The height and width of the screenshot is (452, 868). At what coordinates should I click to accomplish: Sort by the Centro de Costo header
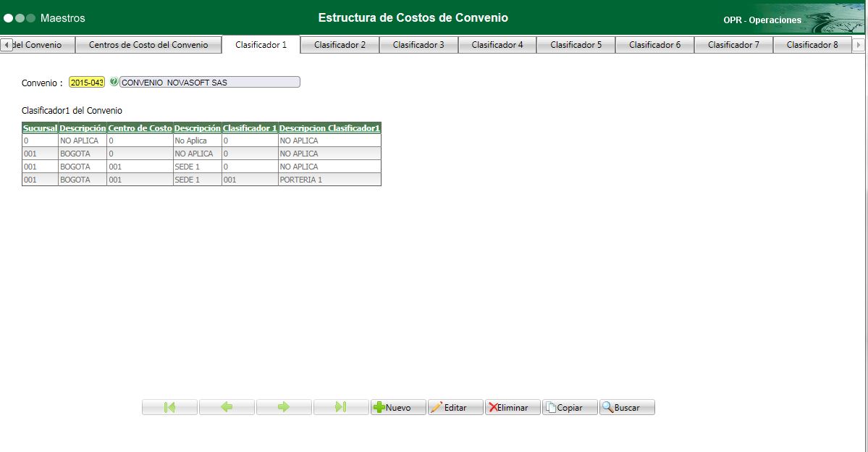click(x=139, y=127)
